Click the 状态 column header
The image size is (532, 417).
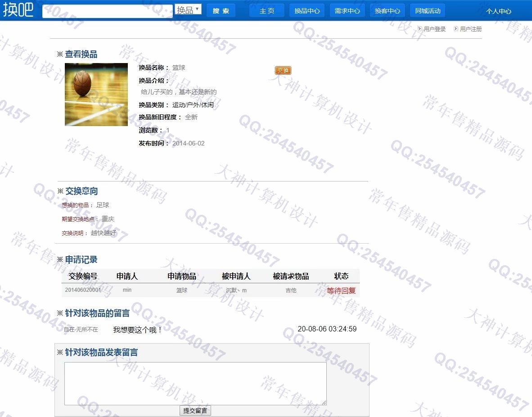341,276
